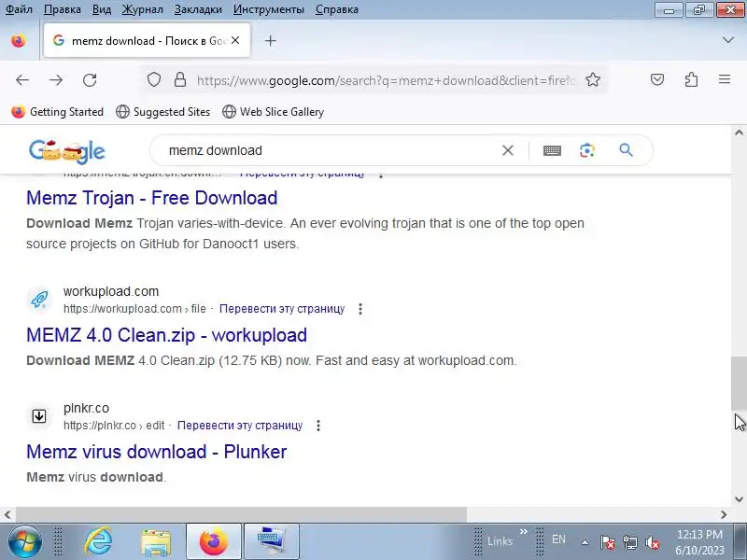Click the horizontal scrollbar thumb
Screen dimensions: 747x560
tap(241, 514)
